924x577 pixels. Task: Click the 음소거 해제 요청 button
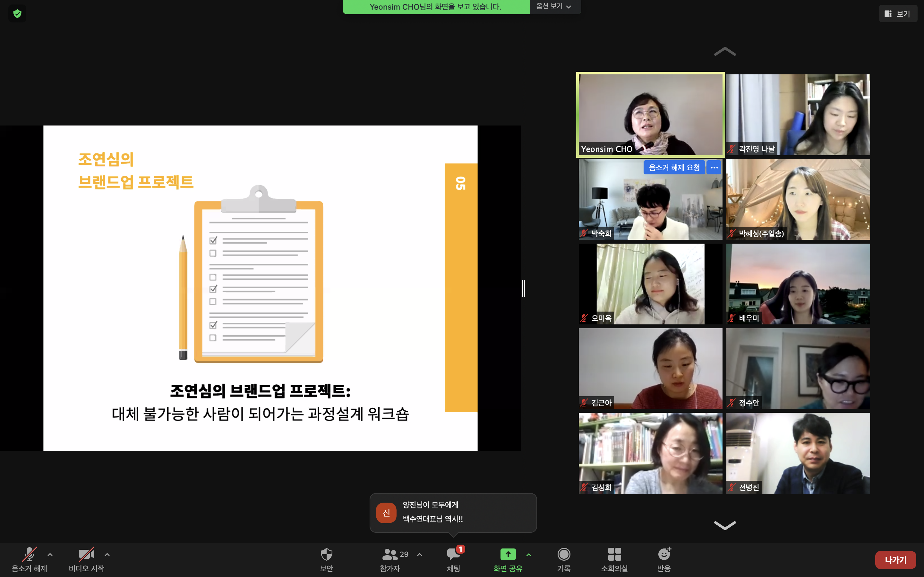coord(674,168)
